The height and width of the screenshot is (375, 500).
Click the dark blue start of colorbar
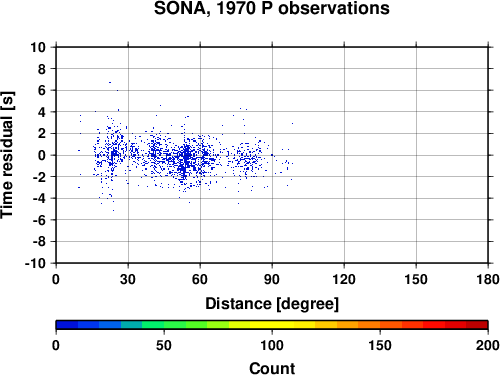[67, 325]
